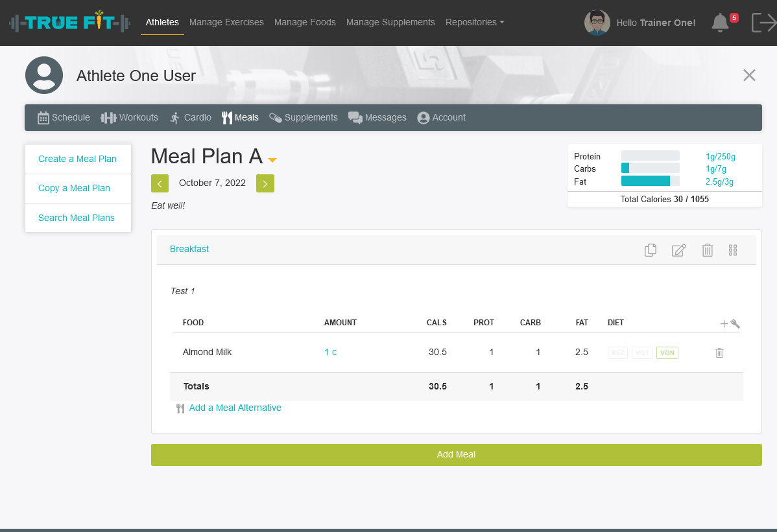The image size is (777, 532).
Task: Click the Almond Milk amount 1 c
Action: coord(330,352)
